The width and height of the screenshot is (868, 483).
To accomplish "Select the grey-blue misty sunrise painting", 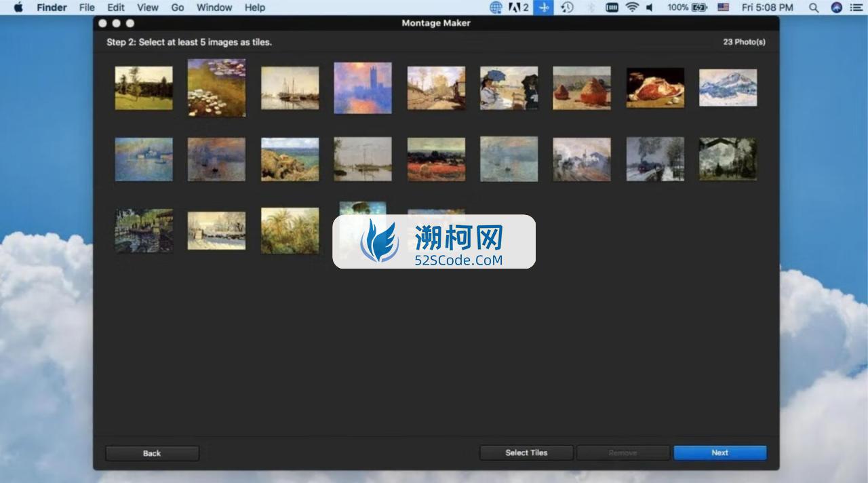I will coord(509,159).
